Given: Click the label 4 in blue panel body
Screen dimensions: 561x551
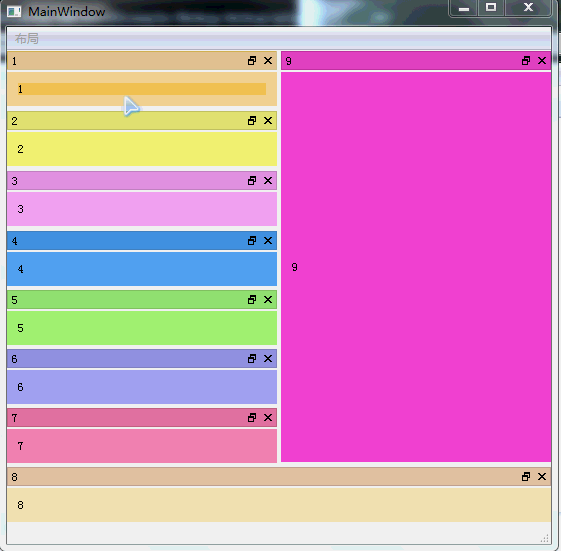Looking at the screenshot, I should coord(20,269).
